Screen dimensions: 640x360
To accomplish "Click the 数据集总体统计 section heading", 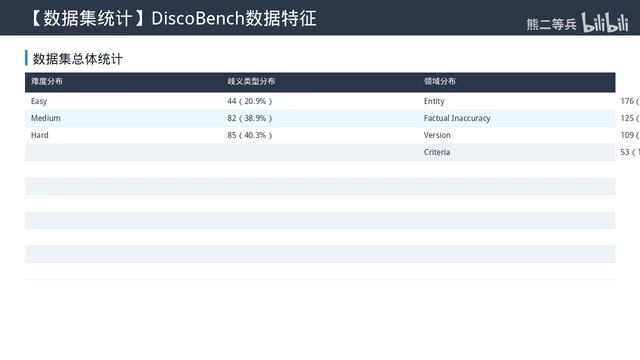I will tap(78, 59).
